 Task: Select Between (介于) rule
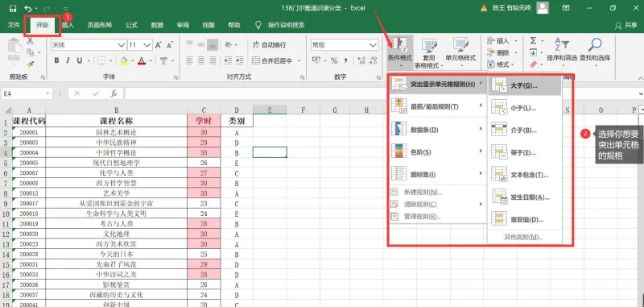[x=524, y=131]
